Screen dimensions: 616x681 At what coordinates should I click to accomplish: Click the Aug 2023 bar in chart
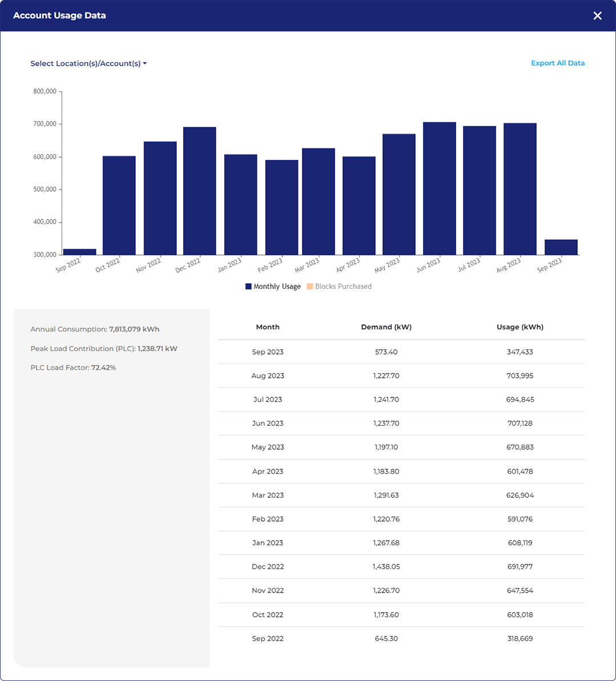(520, 189)
